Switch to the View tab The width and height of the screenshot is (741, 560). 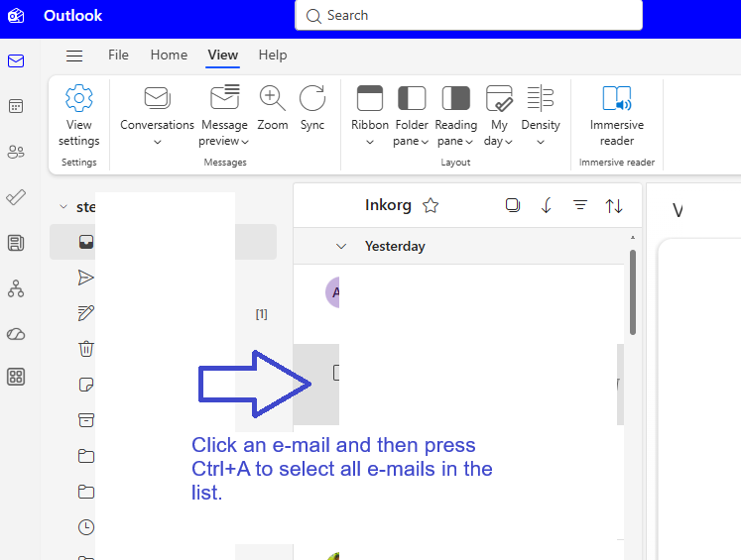[x=222, y=56]
